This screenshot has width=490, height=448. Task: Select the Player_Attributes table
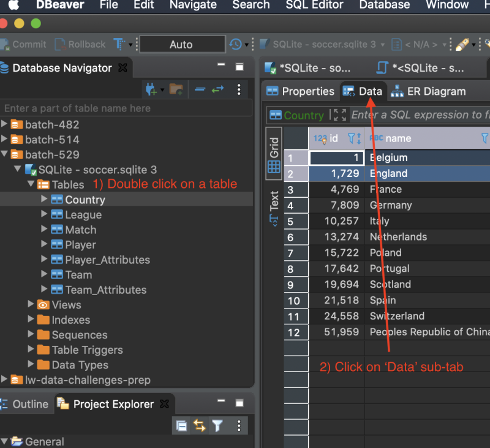point(108,259)
